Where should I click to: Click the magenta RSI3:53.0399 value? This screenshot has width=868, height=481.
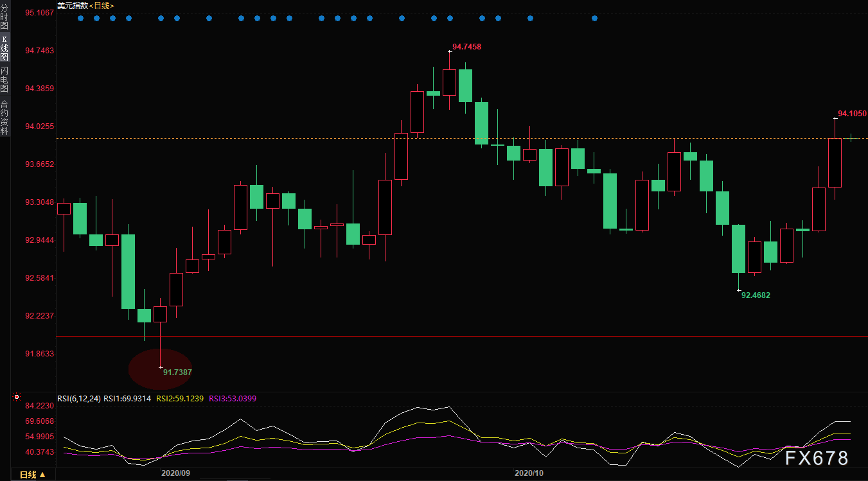(x=233, y=399)
